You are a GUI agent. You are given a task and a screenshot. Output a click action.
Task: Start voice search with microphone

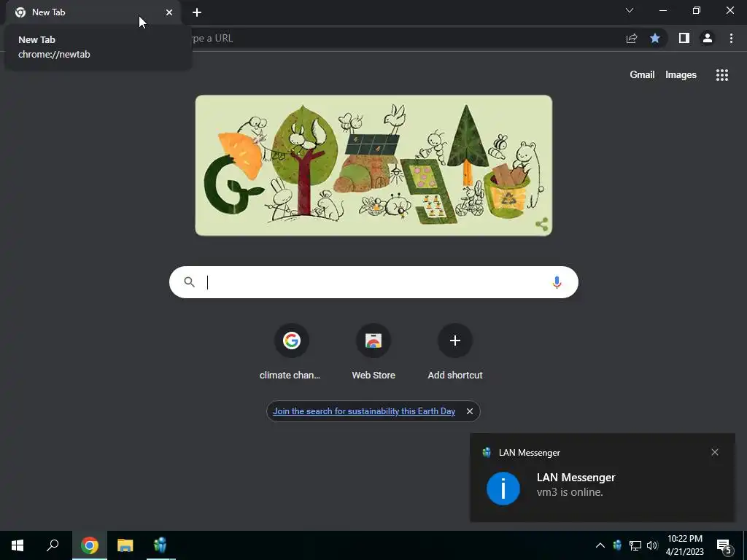[x=557, y=282]
